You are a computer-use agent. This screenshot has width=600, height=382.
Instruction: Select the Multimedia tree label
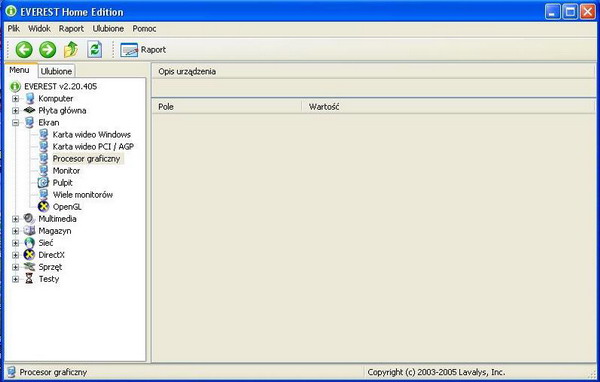[x=57, y=219]
